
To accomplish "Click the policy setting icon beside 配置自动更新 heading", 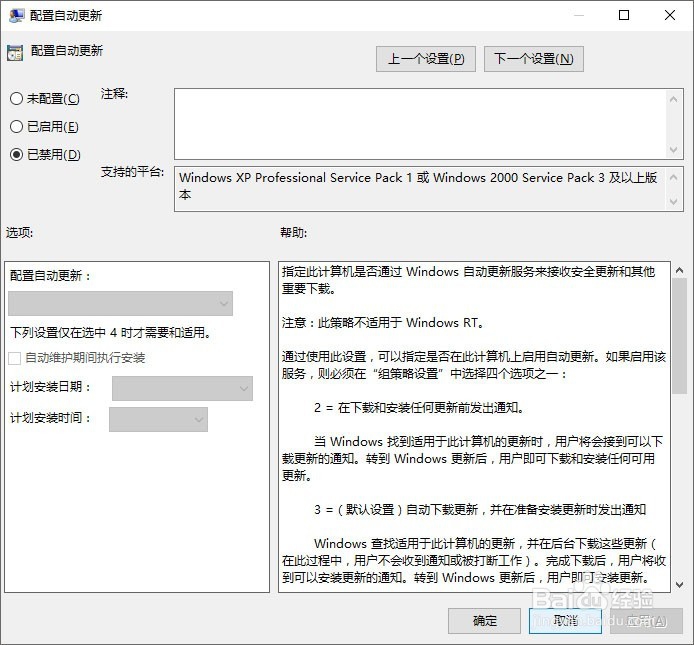I will pyautogui.click(x=15, y=53).
